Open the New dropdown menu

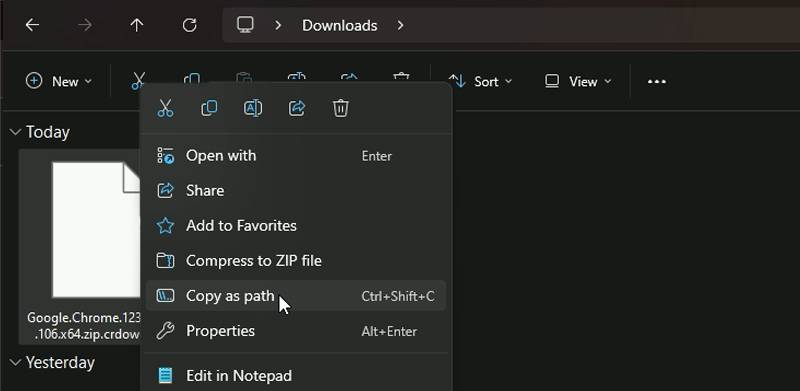click(x=59, y=81)
